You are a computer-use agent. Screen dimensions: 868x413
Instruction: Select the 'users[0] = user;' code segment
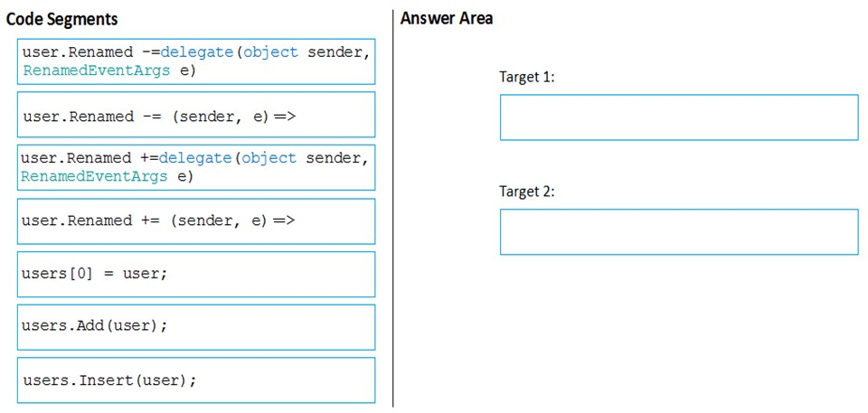(196, 274)
